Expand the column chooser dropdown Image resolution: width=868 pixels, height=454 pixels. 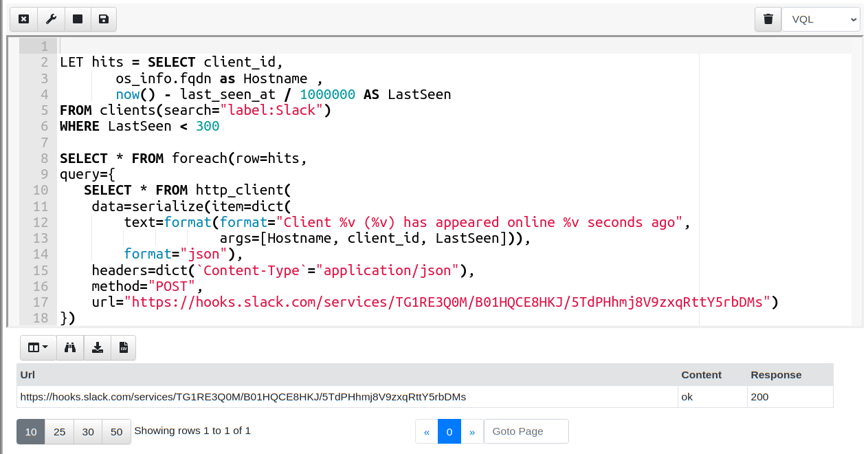click(x=38, y=348)
